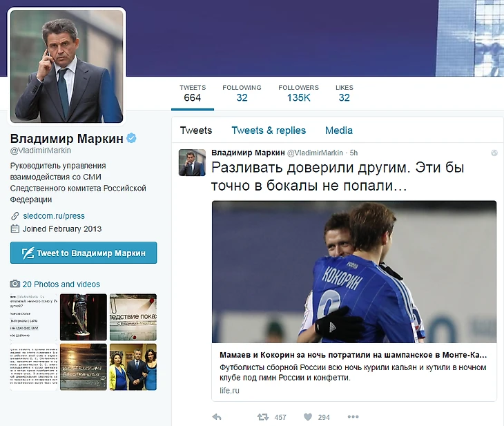The image size is (504, 426).
Task: Like the tweet using heart icon
Action: pos(308,417)
